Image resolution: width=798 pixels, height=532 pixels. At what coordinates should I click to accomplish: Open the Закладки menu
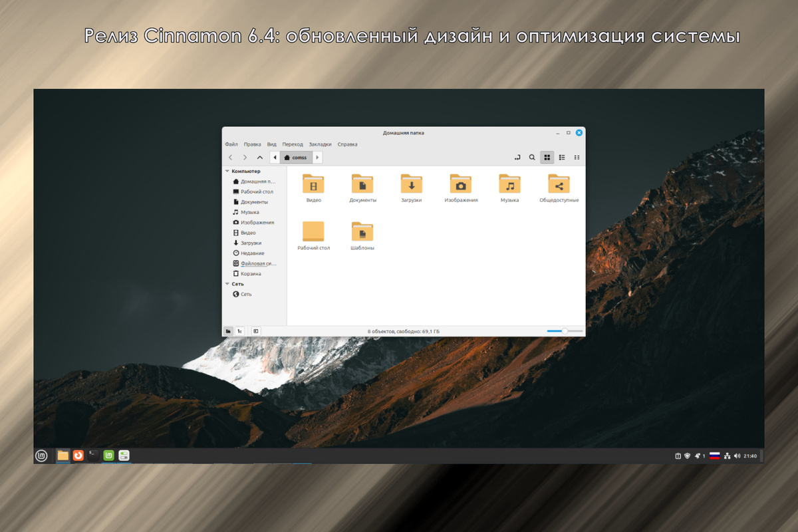tap(321, 144)
